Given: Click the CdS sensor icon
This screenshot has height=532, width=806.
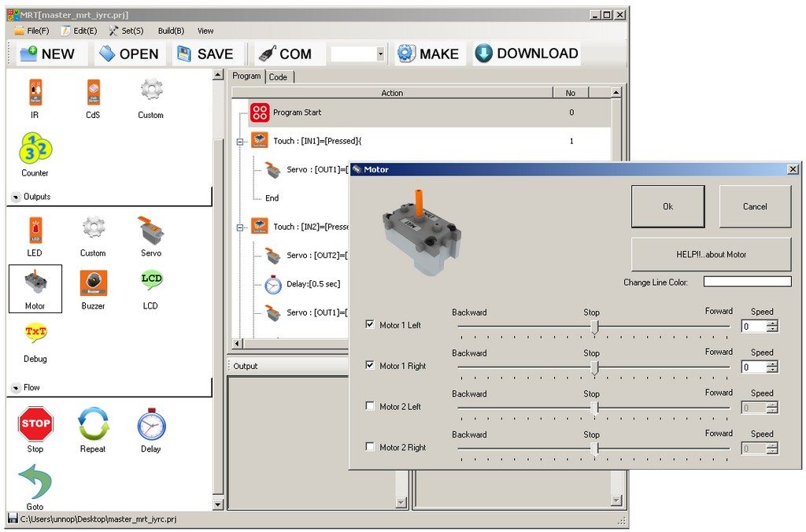Looking at the screenshot, I should [93, 93].
